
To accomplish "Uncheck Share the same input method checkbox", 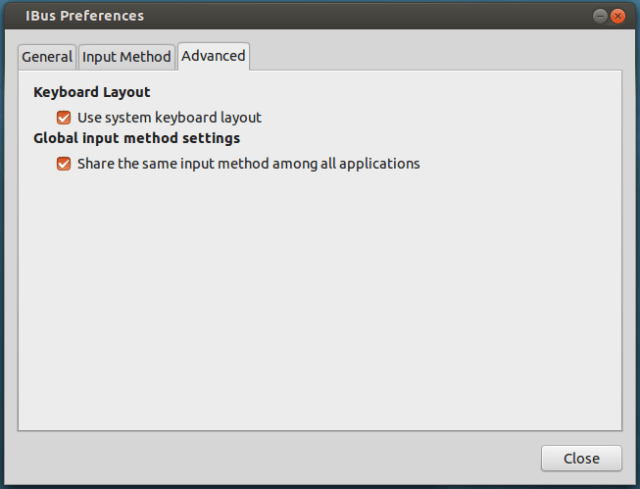I will pos(64,163).
